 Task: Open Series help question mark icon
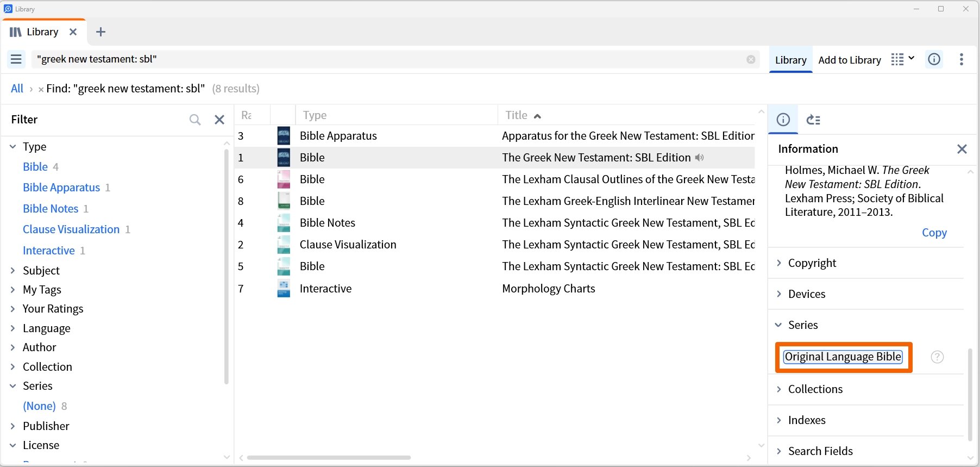click(937, 357)
